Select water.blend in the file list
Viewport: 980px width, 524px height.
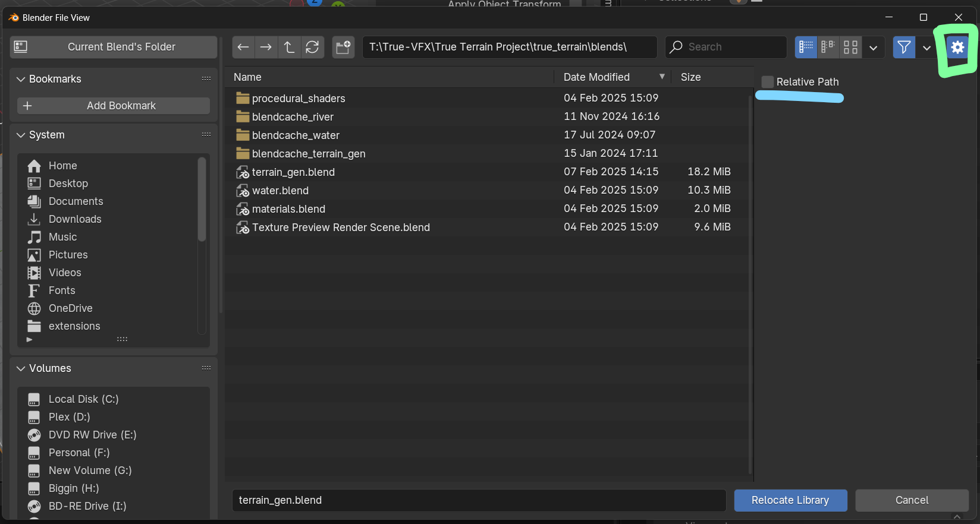point(280,191)
